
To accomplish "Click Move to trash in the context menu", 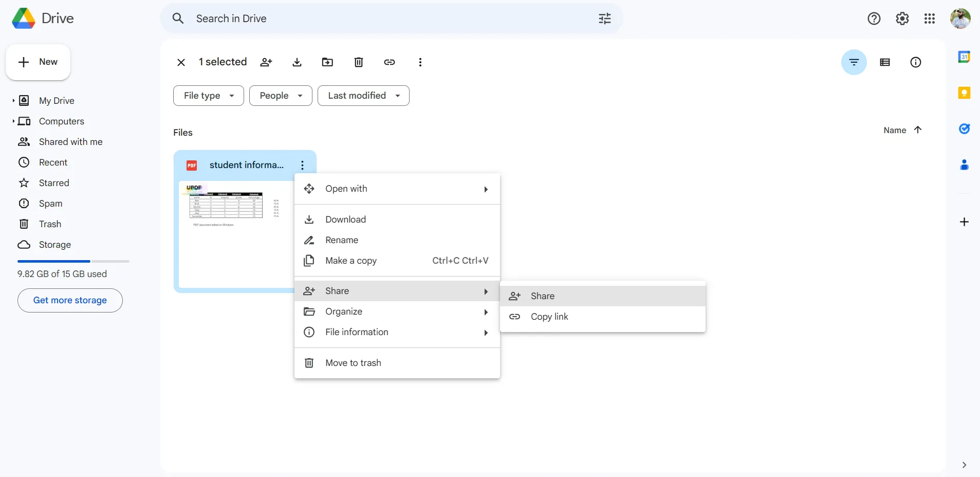I will point(353,363).
